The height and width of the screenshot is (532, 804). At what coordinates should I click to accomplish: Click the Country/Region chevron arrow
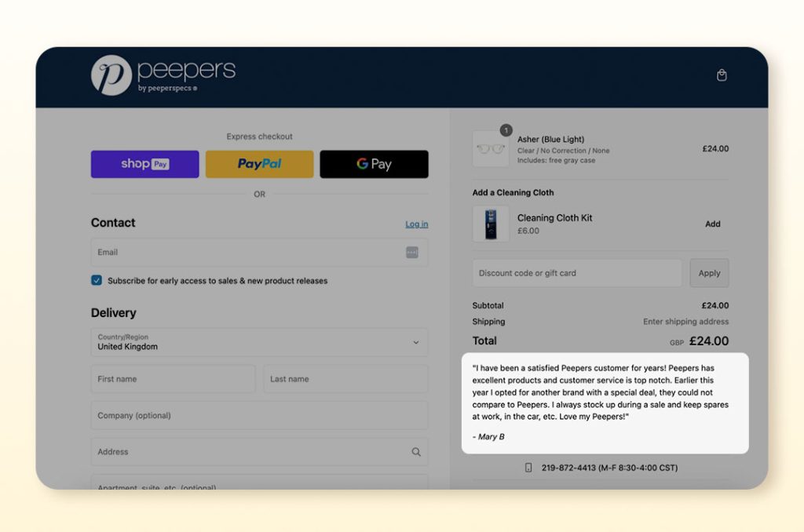click(x=416, y=342)
